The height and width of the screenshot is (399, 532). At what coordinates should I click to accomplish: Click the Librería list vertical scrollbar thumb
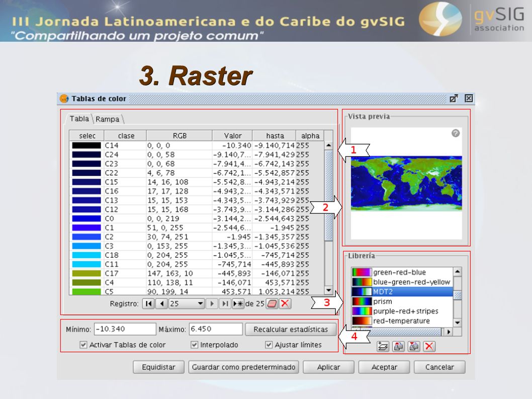[x=458, y=295]
